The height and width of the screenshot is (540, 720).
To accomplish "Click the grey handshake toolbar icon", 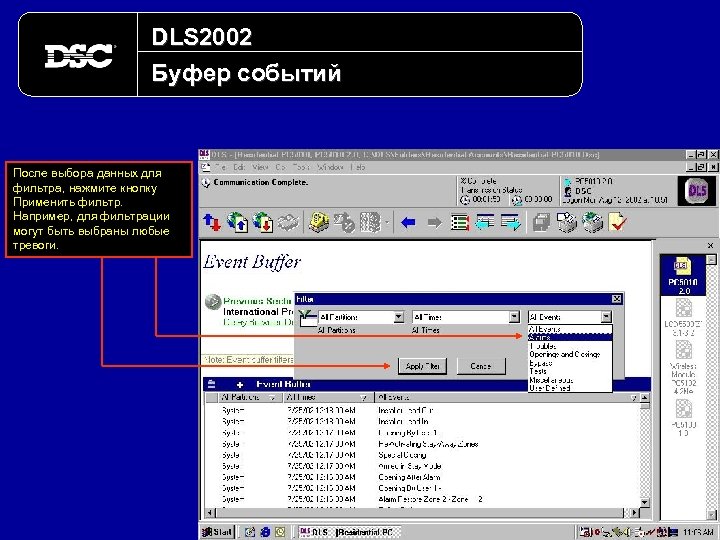I will (x=289, y=223).
